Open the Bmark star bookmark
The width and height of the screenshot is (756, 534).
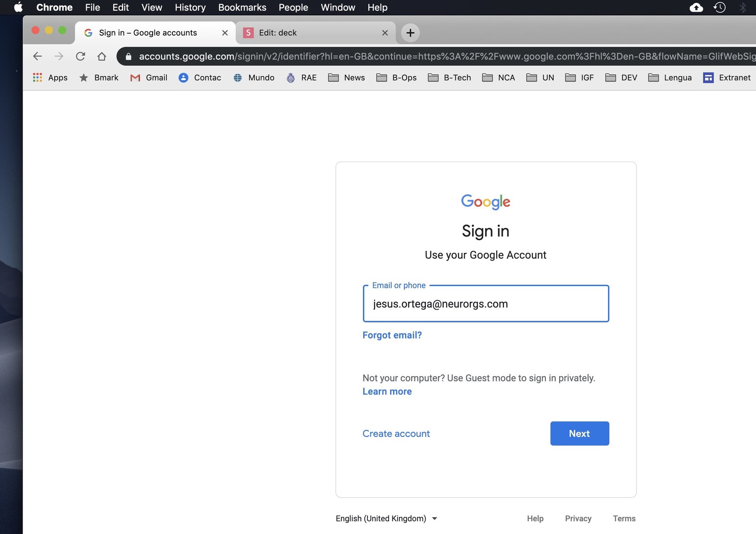[x=99, y=78]
